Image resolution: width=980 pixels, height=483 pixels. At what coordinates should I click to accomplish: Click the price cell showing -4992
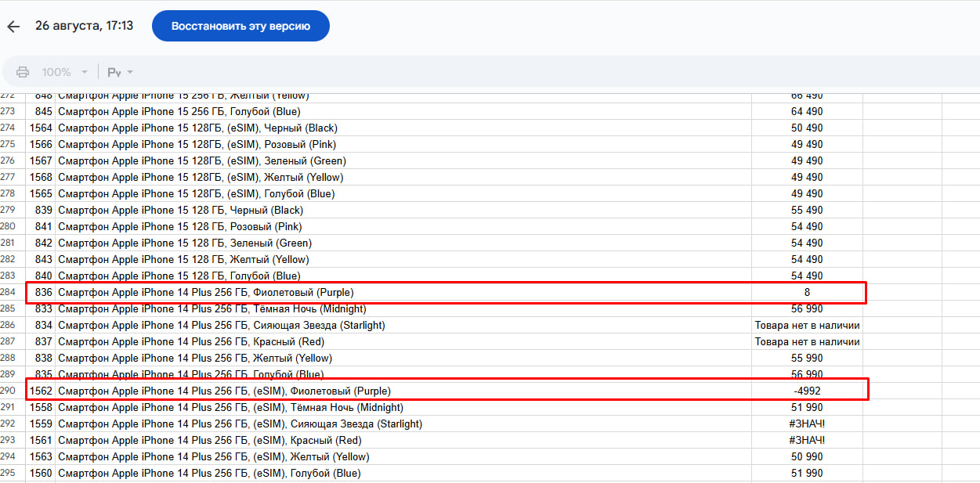[x=807, y=391]
